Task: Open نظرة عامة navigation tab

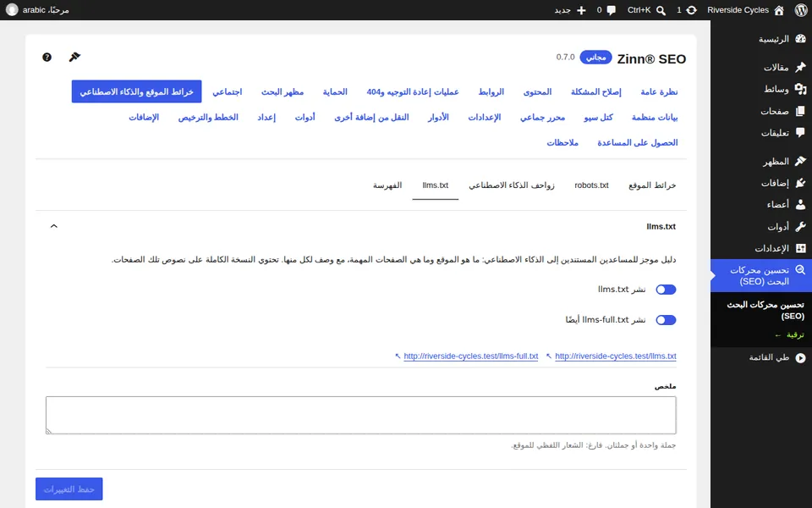Action: click(659, 91)
